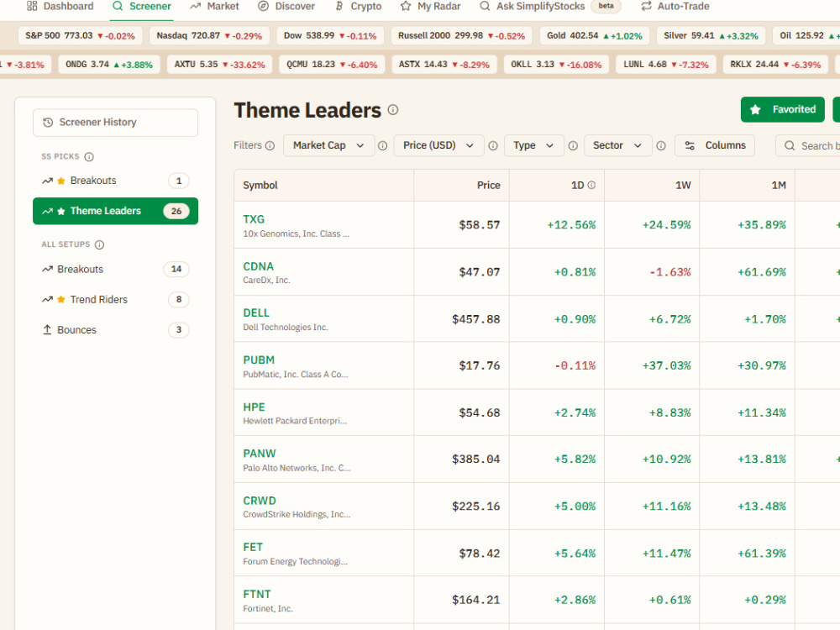The height and width of the screenshot is (630, 840).
Task: Switch to the Screener tab
Action: 142,7
